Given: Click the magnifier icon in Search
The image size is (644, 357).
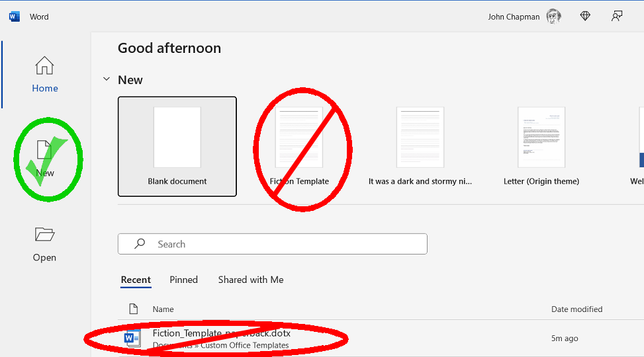Looking at the screenshot, I should 140,244.
